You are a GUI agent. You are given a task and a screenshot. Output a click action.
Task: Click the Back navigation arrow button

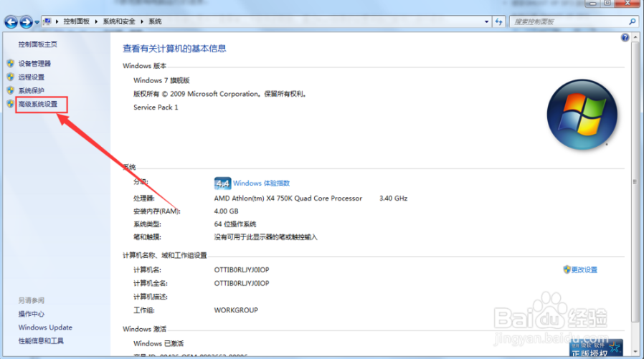coord(11,21)
